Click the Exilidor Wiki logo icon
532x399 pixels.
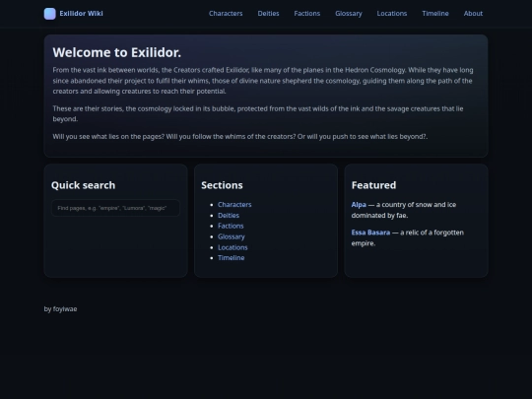coord(50,14)
